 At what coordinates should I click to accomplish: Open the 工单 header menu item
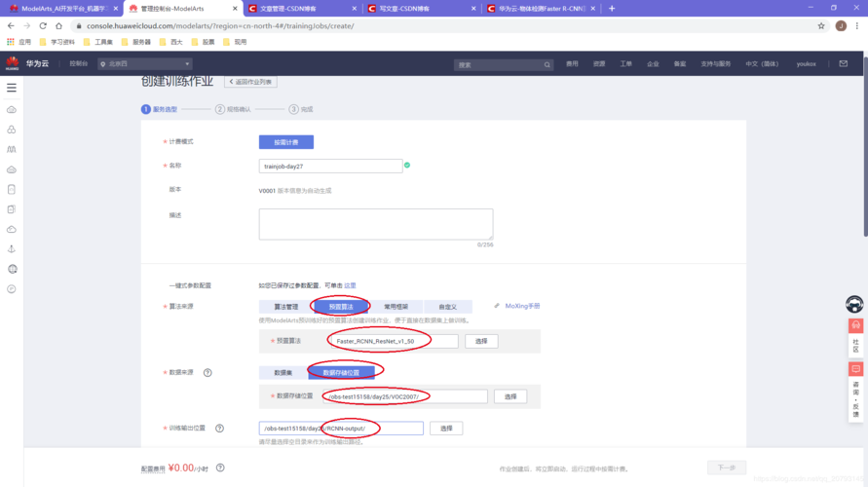click(626, 63)
